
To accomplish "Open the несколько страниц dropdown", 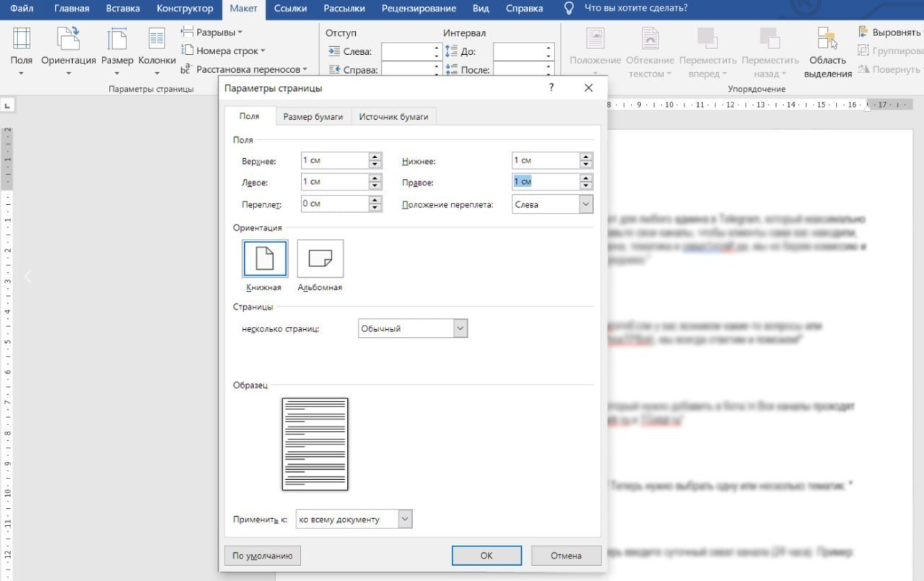I will [461, 328].
